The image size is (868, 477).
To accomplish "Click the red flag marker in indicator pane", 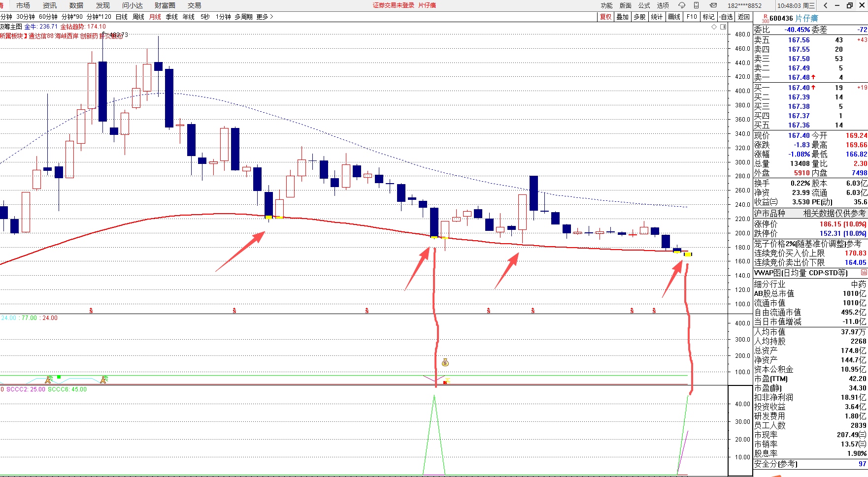I will 445,382.
